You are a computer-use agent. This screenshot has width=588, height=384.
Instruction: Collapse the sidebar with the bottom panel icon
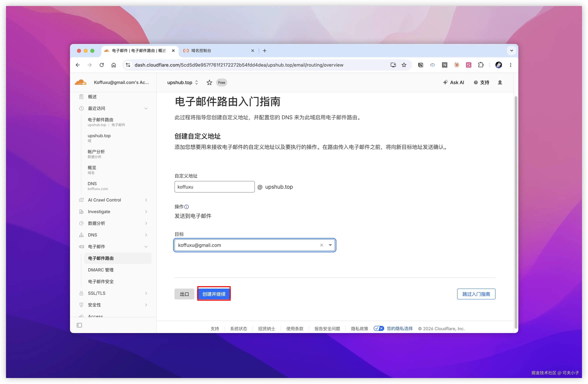click(79, 325)
